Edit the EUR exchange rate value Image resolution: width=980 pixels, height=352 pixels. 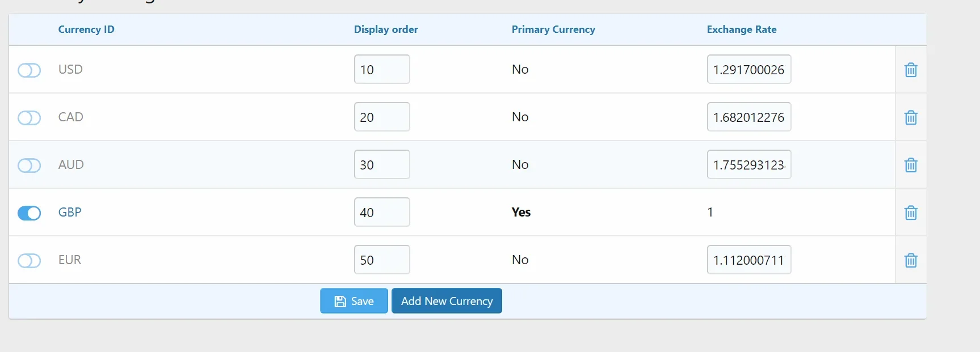click(749, 260)
